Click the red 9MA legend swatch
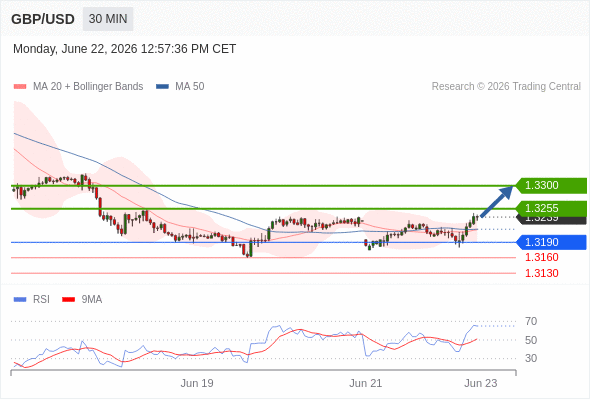Image resolution: width=590 pixels, height=400 pixels. tap(68, 300)
